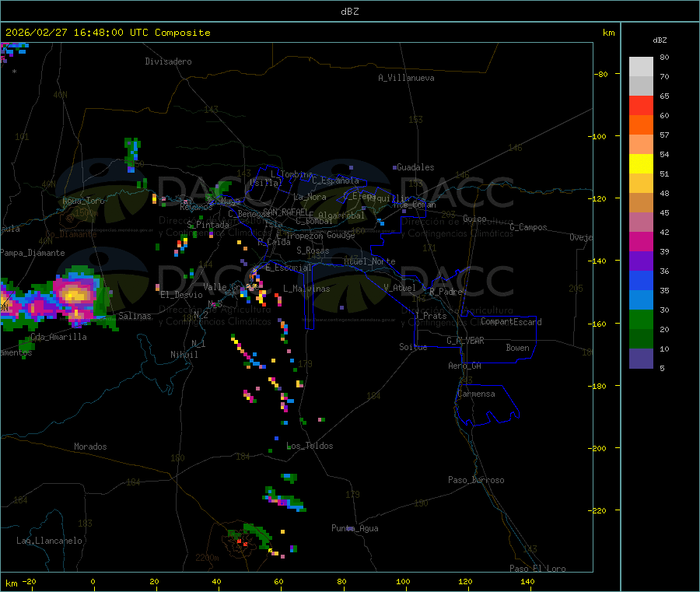700x592 pixels.
Task: Click the 'G_Campos' label
Action: (x=528, y=227)
